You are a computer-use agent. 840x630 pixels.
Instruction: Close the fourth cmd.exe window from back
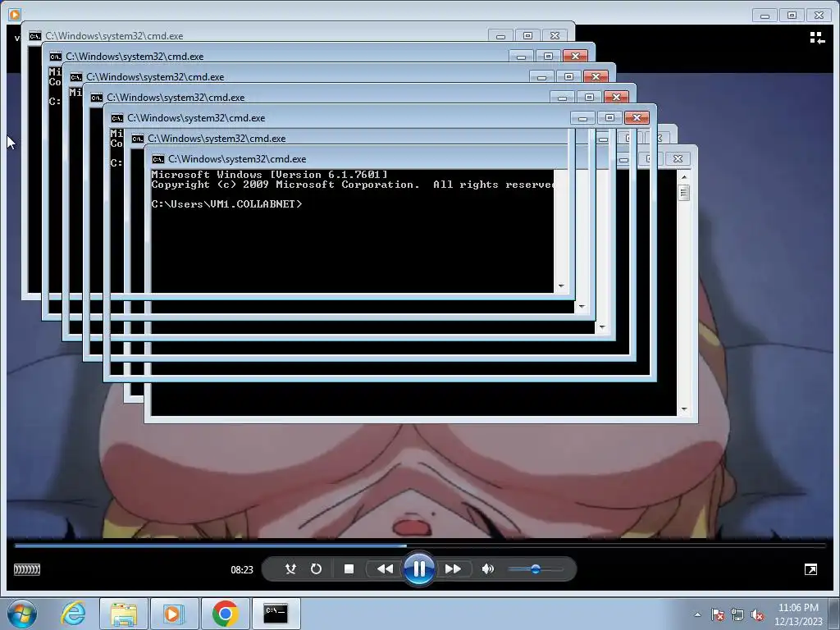[x=616, y=97]
